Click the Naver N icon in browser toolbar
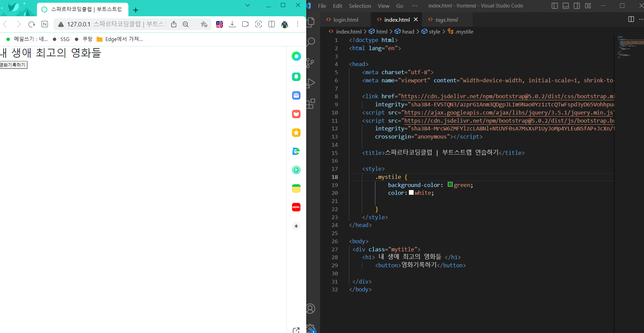Screen dimensions: 644x333 (45, 24)
